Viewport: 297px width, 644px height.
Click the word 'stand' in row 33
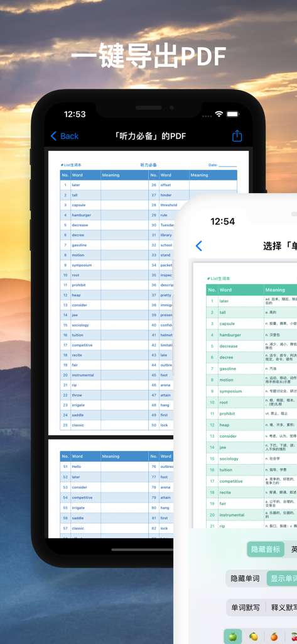[x=165, y=255]
